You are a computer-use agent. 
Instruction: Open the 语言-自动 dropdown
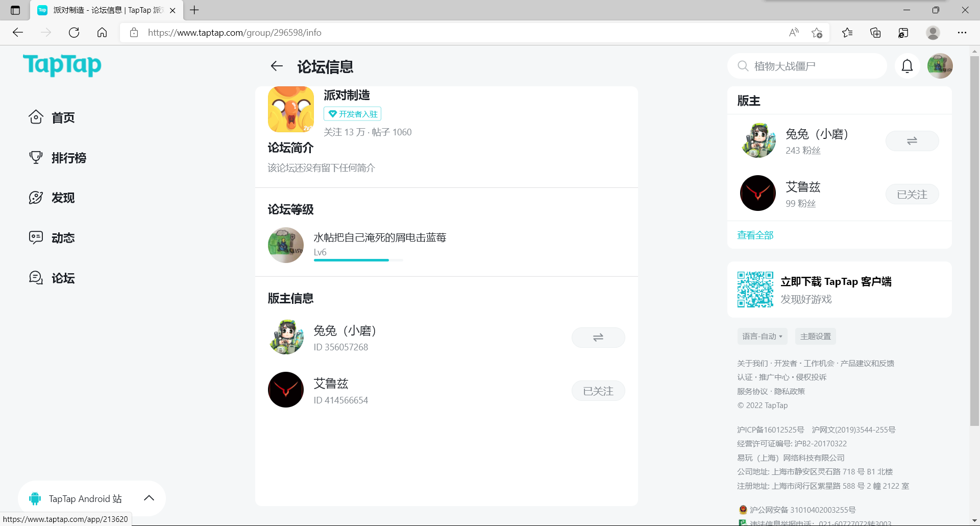pos(762,337)
